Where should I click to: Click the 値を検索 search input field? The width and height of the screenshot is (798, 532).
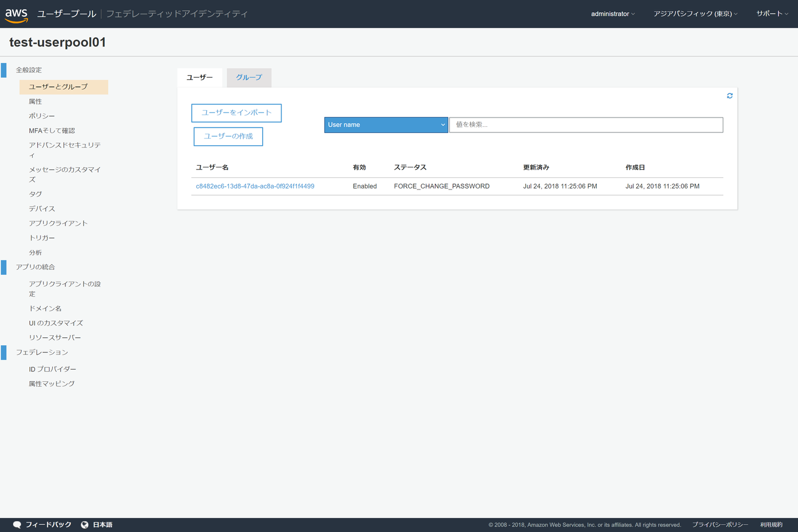(x=586, y=125)
